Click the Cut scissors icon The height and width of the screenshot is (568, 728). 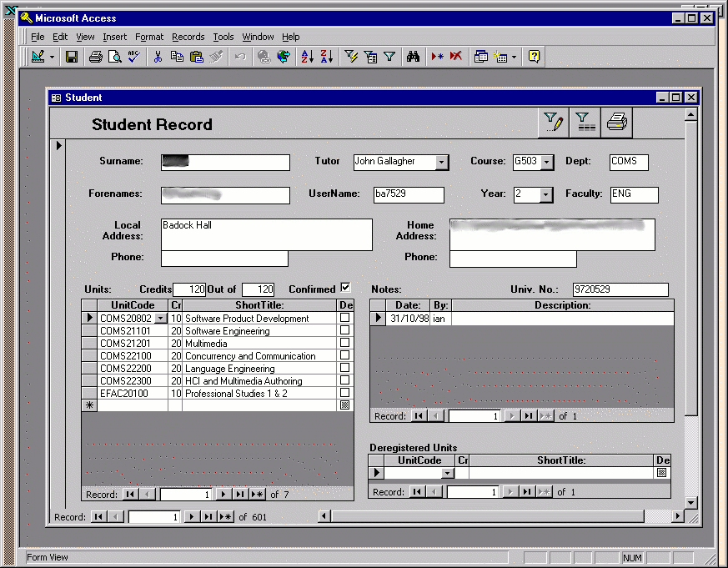click(x=157, y=57)
